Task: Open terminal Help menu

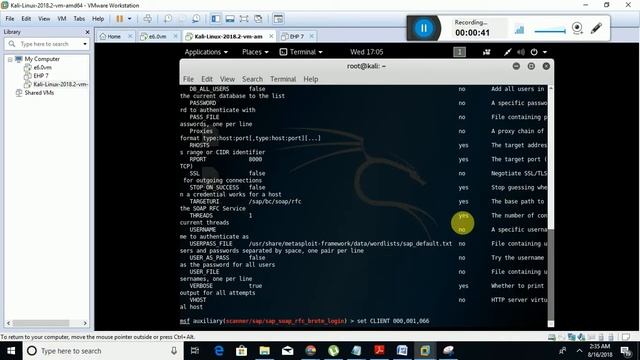Action: pos(311,79)
